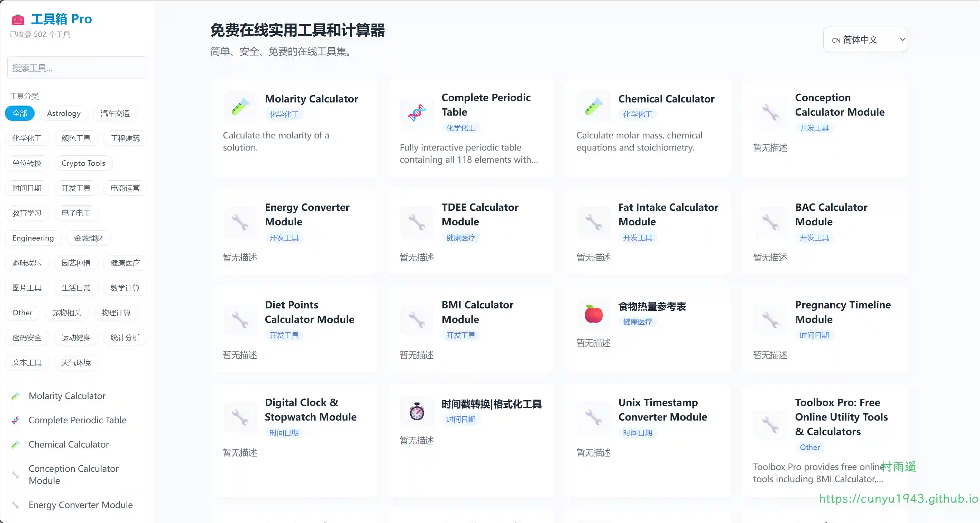The width and height of the screenshot is (980, 523).
Task: Click the red toolbox logo icon
Action: (x=18, y=19)
